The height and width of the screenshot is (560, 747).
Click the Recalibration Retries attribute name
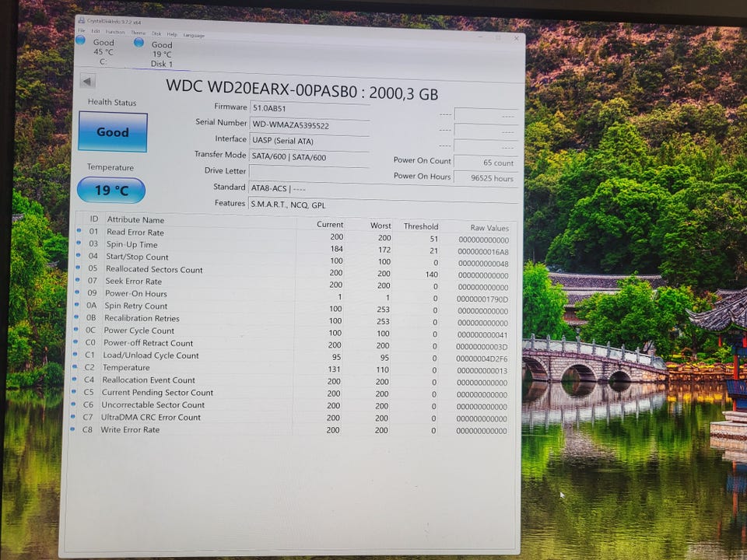tap(142, 318)
